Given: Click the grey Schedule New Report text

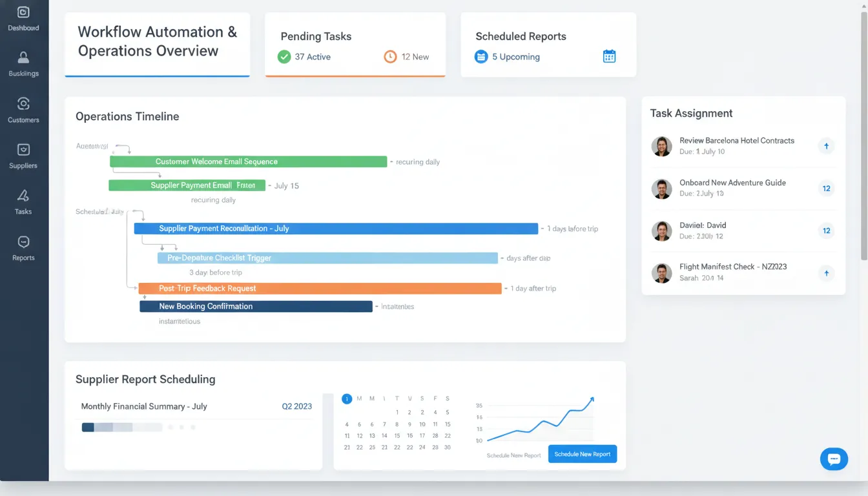Looking at the screenshot, I should pyautogui.click(x=513, y=455).
